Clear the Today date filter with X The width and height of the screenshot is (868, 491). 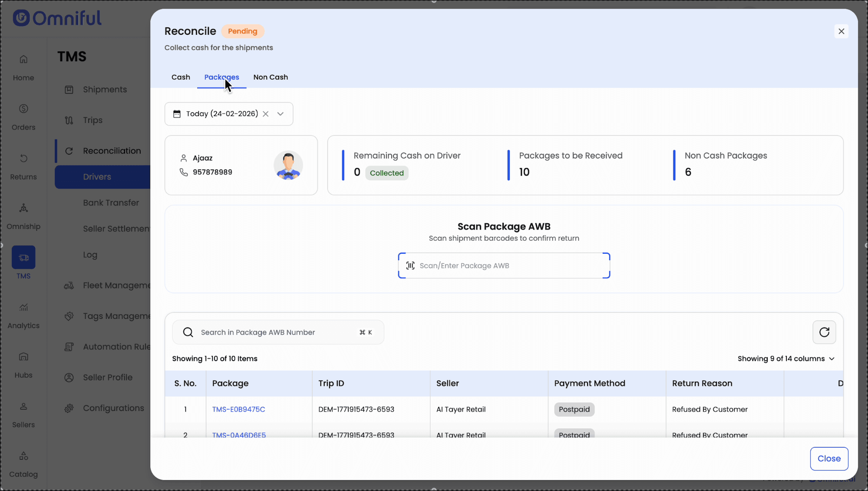pos(266,114)
